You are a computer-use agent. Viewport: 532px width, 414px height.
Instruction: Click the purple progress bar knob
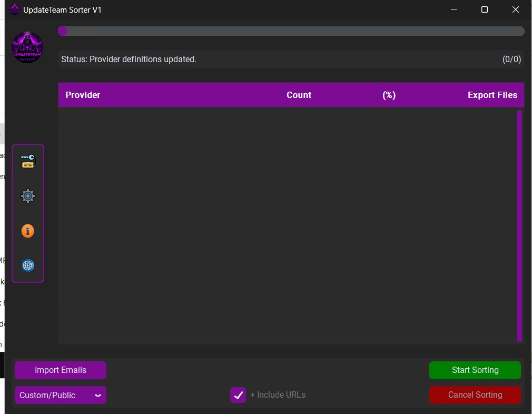coord(63,31)
